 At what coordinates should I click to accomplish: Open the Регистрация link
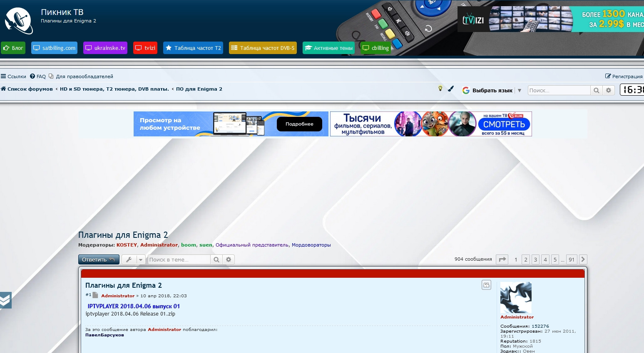(x=624, y=77)
